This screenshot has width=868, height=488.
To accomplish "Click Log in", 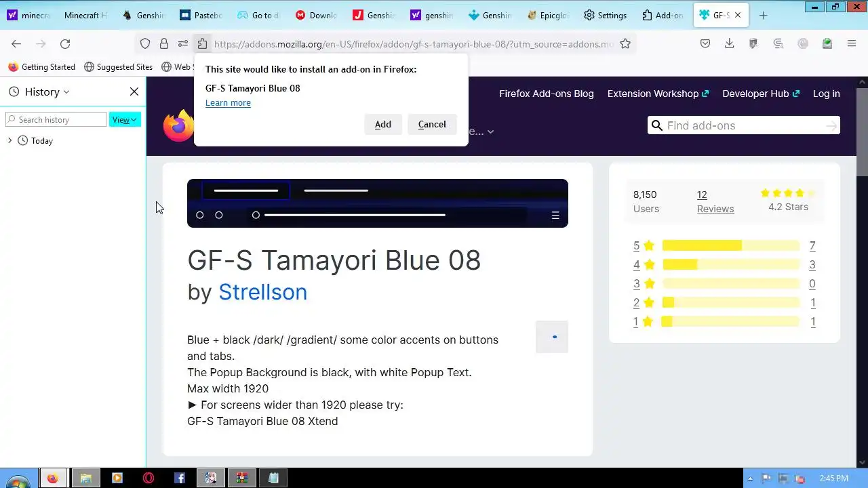I will pos(826,94).
